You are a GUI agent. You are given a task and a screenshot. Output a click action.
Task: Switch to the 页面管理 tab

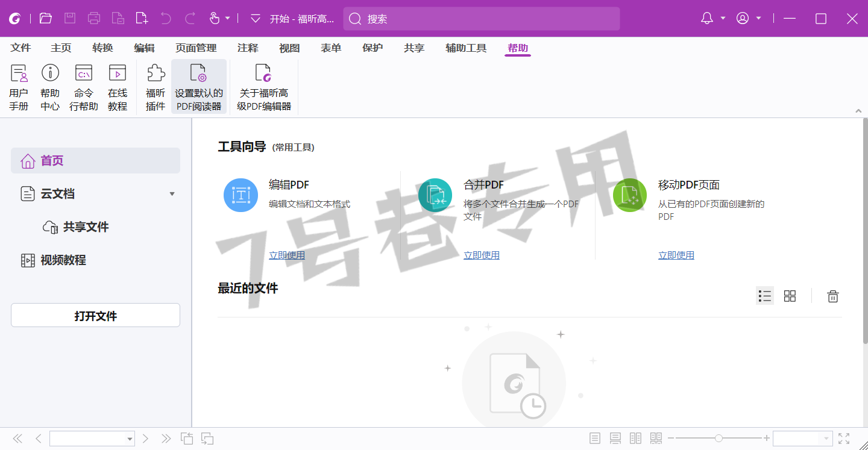[196, 48]
